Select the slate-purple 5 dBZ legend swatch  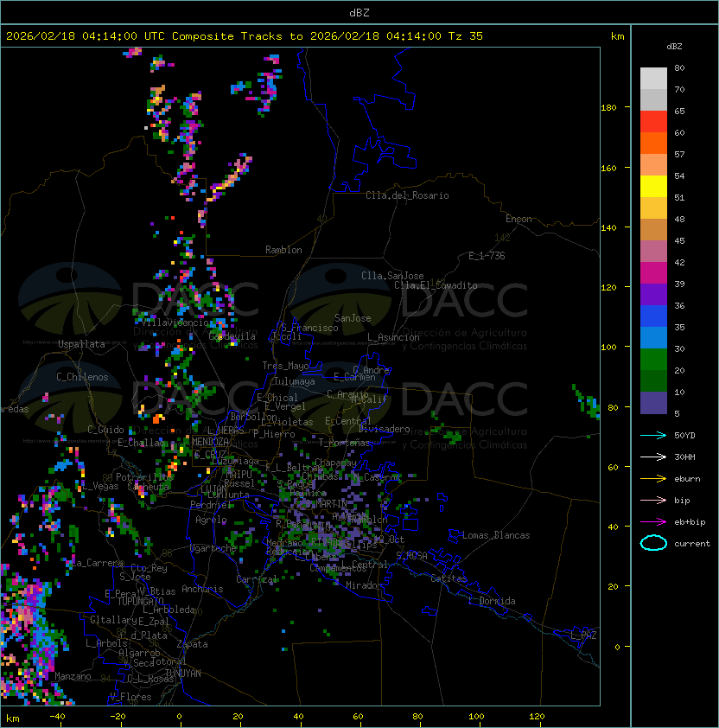coord(653,403)
